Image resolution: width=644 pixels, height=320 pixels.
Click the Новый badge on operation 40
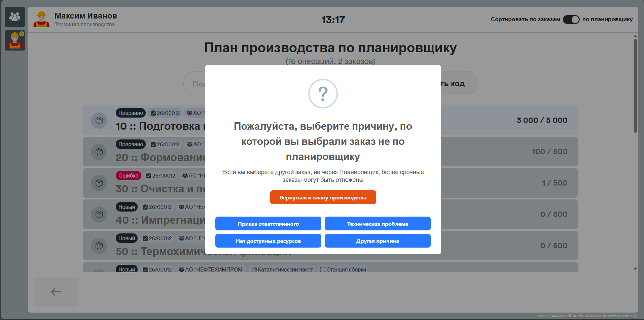coord(127,207)
